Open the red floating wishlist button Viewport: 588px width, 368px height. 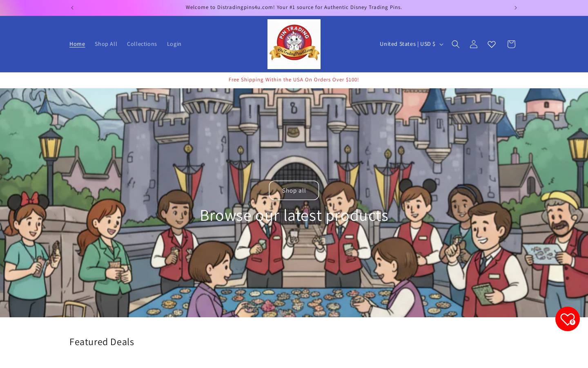tap(568, 319)
